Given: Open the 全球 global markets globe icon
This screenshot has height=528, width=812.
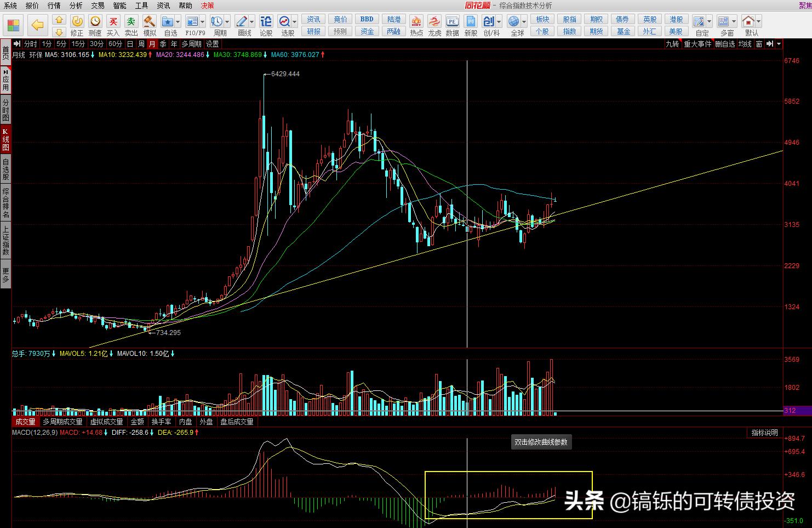Looking at the screenshot, I should (514, 21).
